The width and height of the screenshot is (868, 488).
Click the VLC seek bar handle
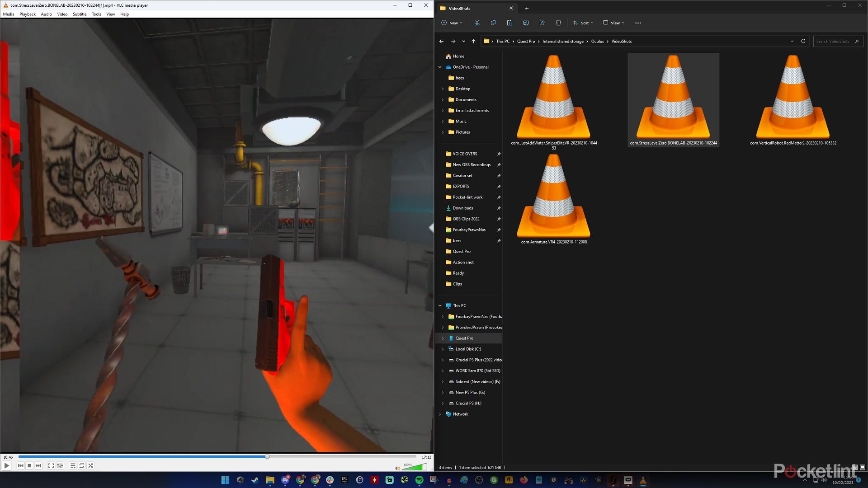click(267, 457)
